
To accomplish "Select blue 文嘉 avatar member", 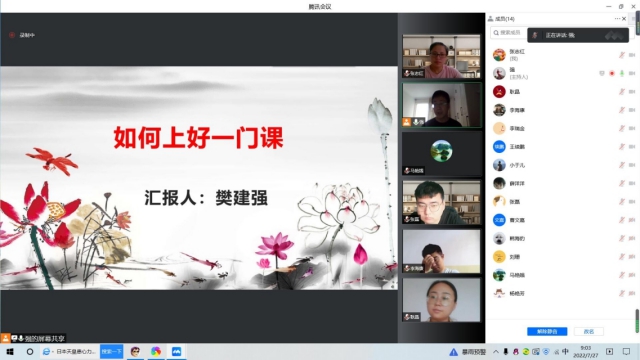I will (x=499, y=220).
